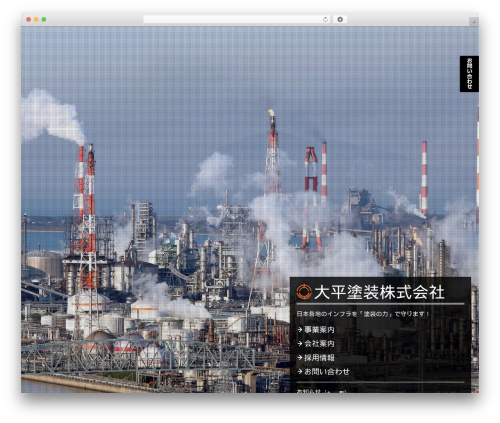Click the orange circular company logo
The height and width of the screenshot is (423, 500).
[304, 292]
